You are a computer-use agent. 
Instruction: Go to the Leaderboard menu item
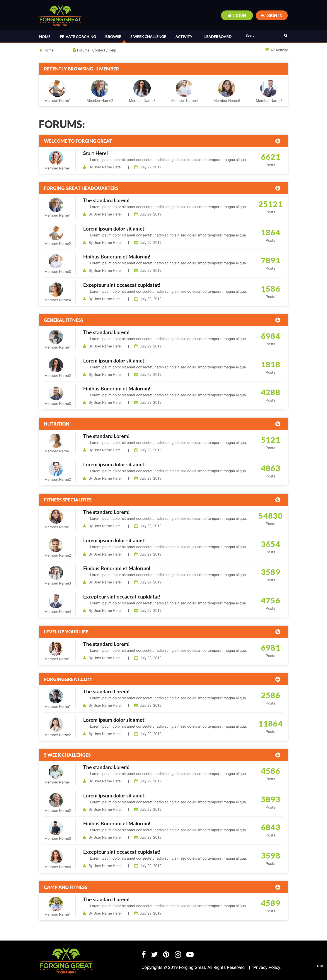[218, 37]
